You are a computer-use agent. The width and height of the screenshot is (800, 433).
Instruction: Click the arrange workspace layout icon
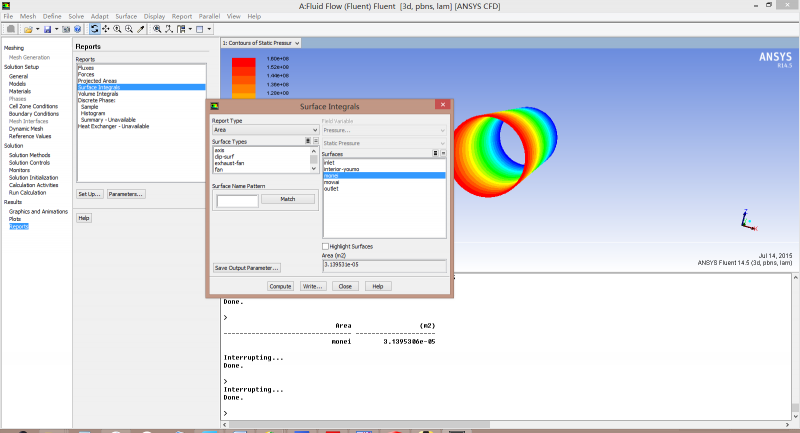(181, 30)
